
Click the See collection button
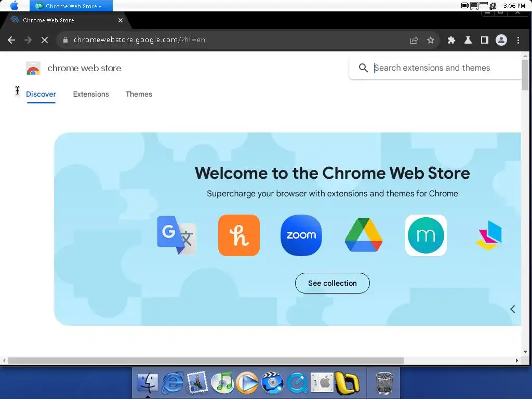coord(332,283)
